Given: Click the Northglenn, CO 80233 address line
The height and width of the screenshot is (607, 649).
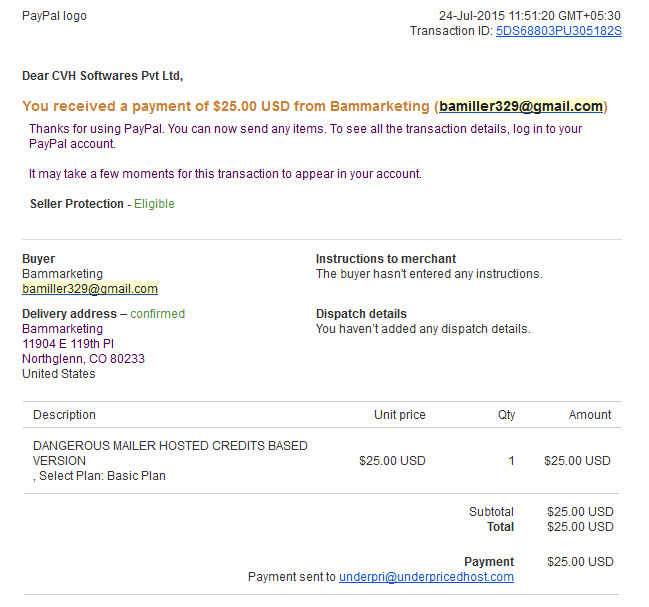Looking at the screenshot, I should coord(83,359).
